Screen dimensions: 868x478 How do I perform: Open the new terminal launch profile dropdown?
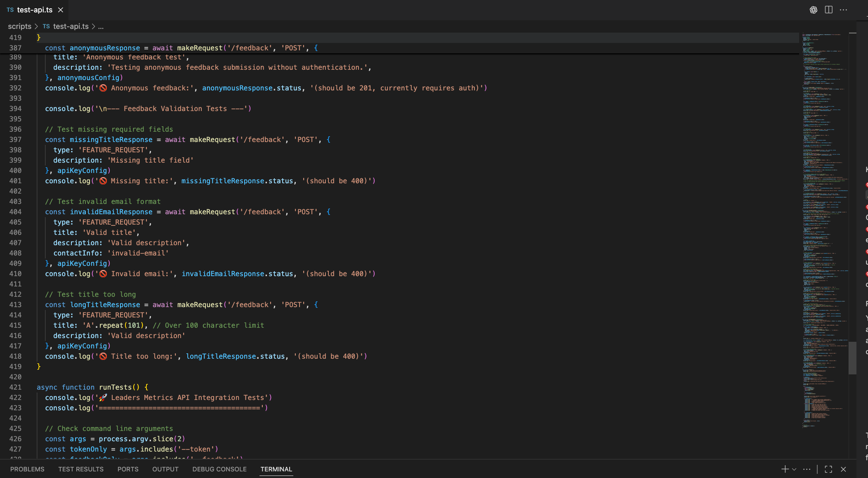pyautogui.click(x=794, y=469)
